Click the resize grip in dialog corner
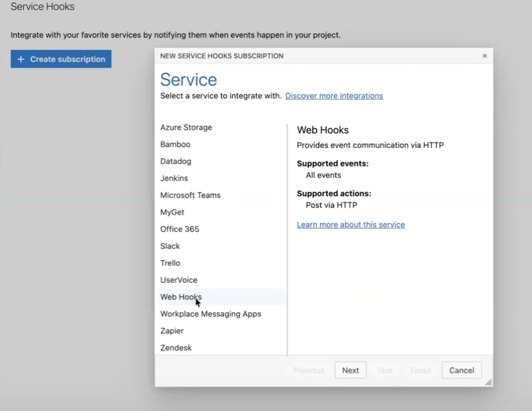 (488, 382)
